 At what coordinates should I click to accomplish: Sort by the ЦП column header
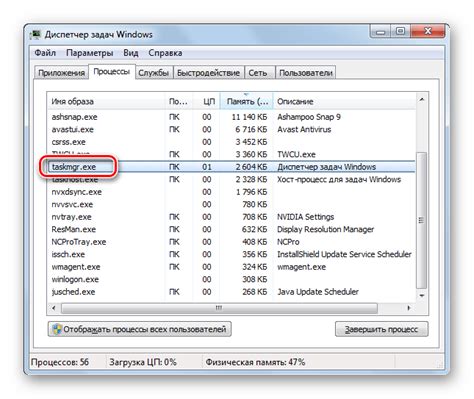tap(206, 101)
